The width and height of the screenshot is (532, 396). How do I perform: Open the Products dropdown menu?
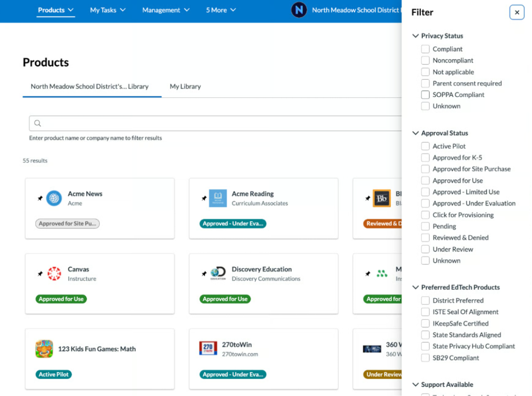pos(56,10)
